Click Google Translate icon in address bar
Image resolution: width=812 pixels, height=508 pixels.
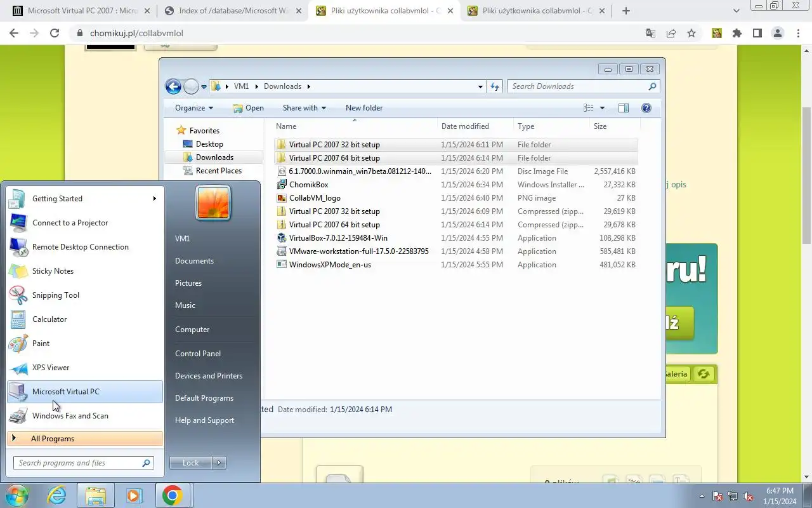651,33
